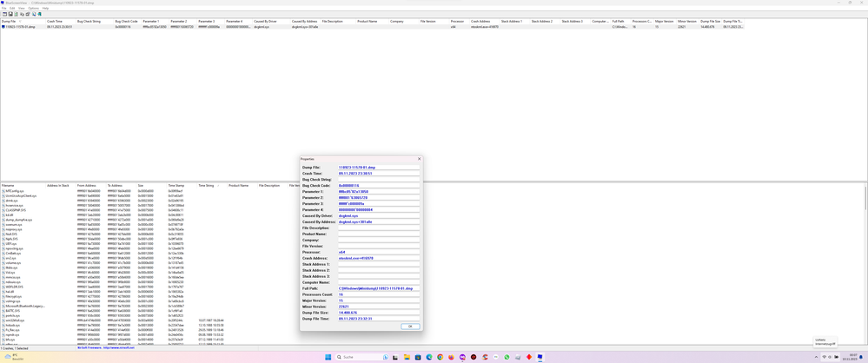This screenshot has height=363, width=868.
Task: Select WDFLDR.SYS in the driver list
Action: click(x=14, y=287)
